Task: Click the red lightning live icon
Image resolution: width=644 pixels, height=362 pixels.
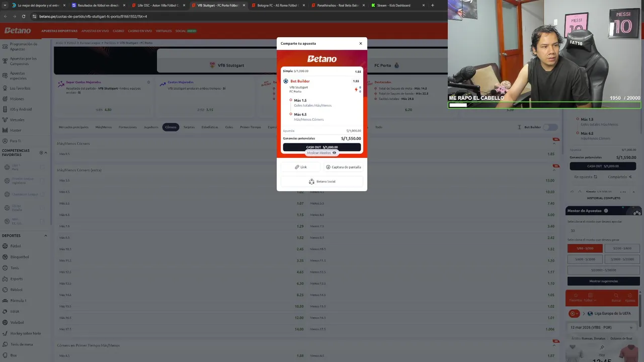Action: (x=356, y=89)
